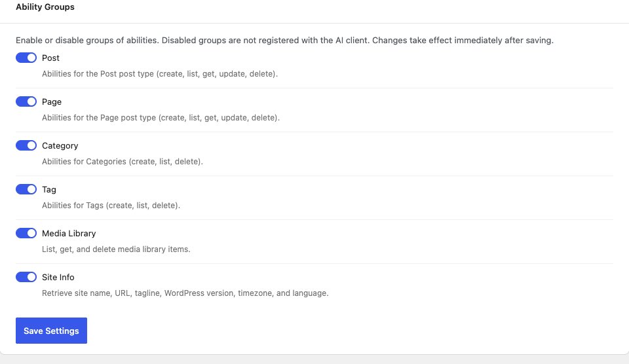Click the Tag group label
The height and width of the screenshot is (364, 629).
[x=49, y=190]
